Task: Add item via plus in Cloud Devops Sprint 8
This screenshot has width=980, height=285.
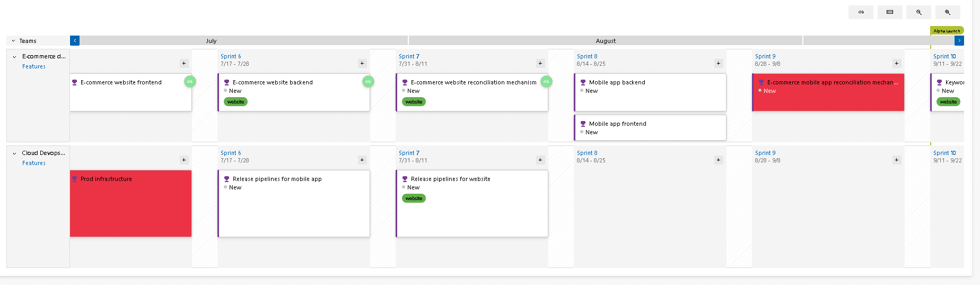Action: (719, 160)
